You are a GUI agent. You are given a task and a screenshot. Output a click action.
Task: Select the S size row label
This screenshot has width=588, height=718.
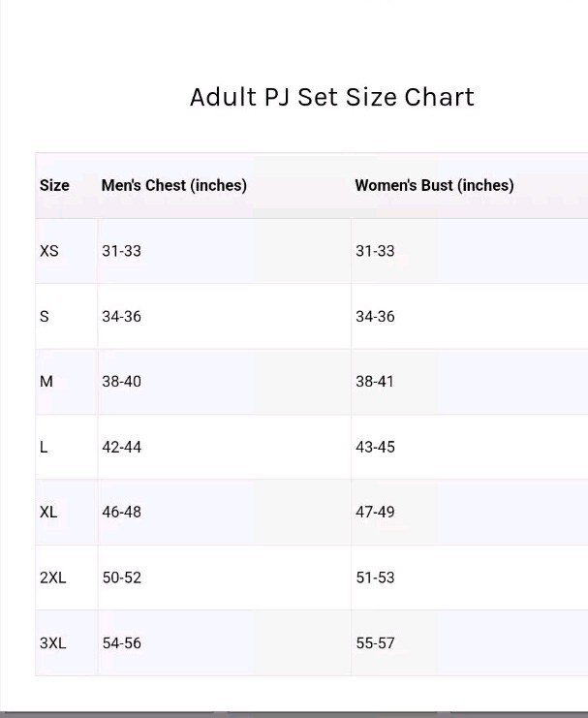(44, 317)
